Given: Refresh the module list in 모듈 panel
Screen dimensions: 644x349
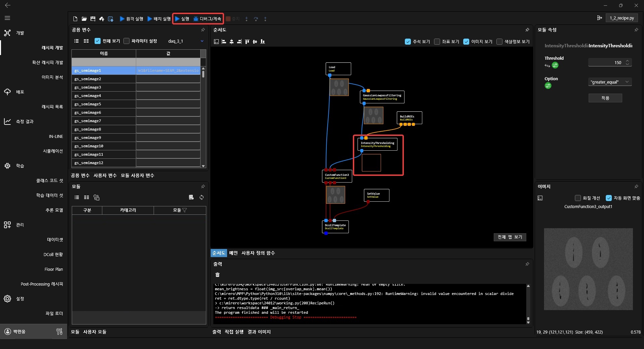Looking at the screenshot, I should (202, 197).
